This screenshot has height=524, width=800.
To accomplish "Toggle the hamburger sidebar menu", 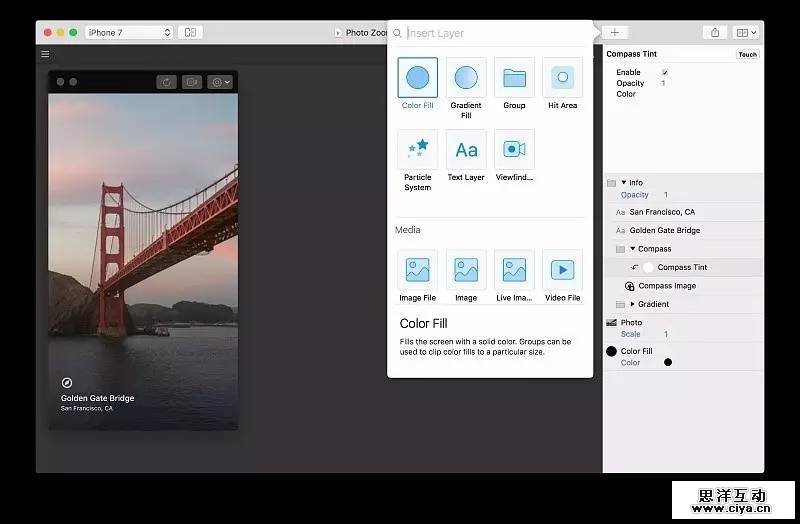I will [x=45, y=54].
